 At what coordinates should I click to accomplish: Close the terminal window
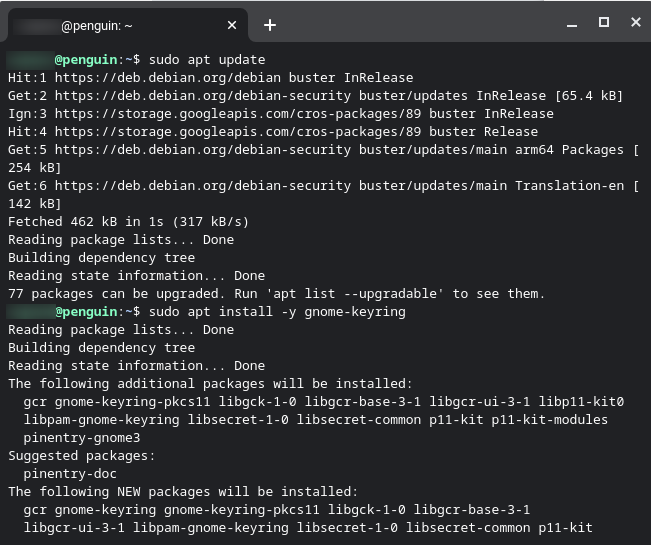pos(636,22)
